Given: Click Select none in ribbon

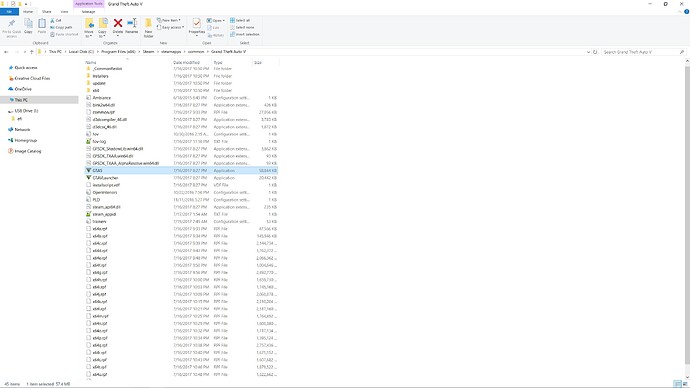Looking at the screenshot, I should [242, 27].
